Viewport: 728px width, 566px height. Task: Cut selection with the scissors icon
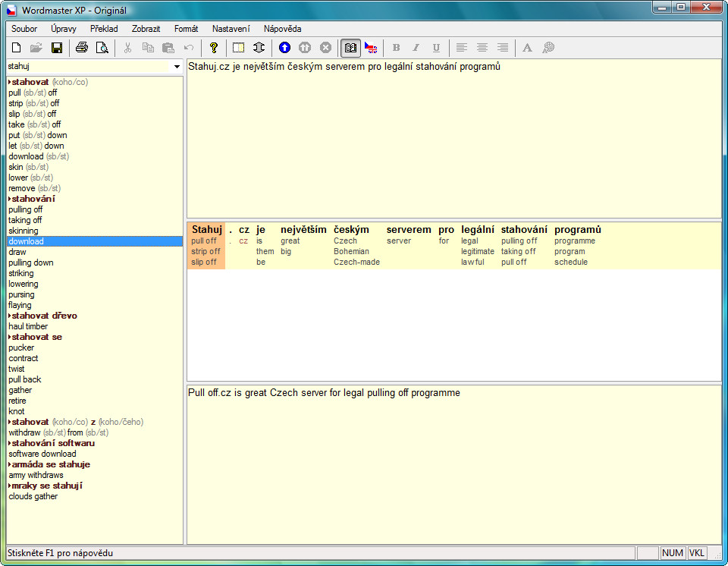(x=127, y=47)
